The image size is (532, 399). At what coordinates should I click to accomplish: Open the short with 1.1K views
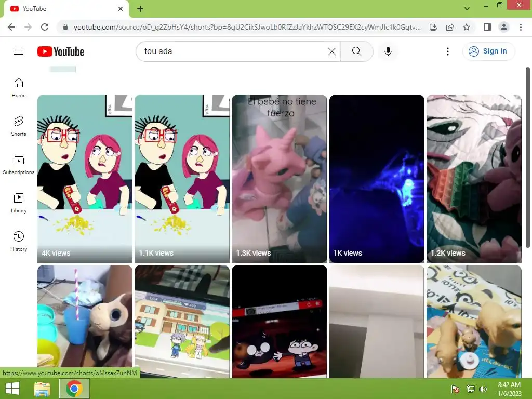182,179
